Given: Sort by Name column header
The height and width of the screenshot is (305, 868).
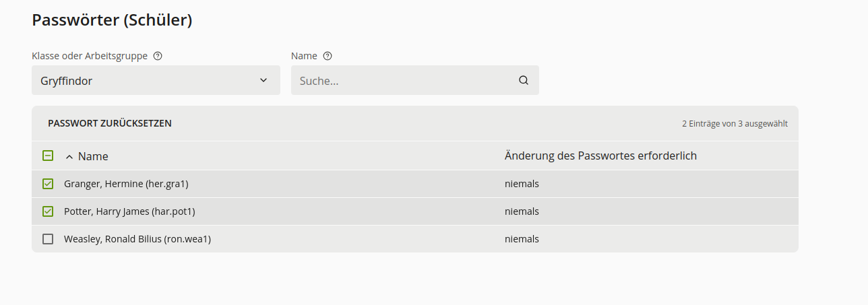Looking at the screenshot, I should point(93,156).
